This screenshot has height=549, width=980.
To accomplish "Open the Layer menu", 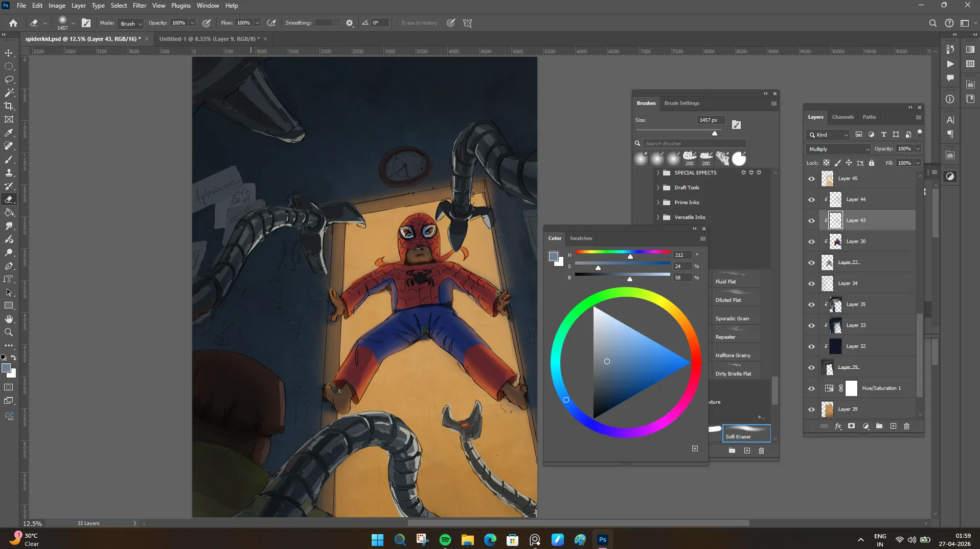I will point(78,6).
